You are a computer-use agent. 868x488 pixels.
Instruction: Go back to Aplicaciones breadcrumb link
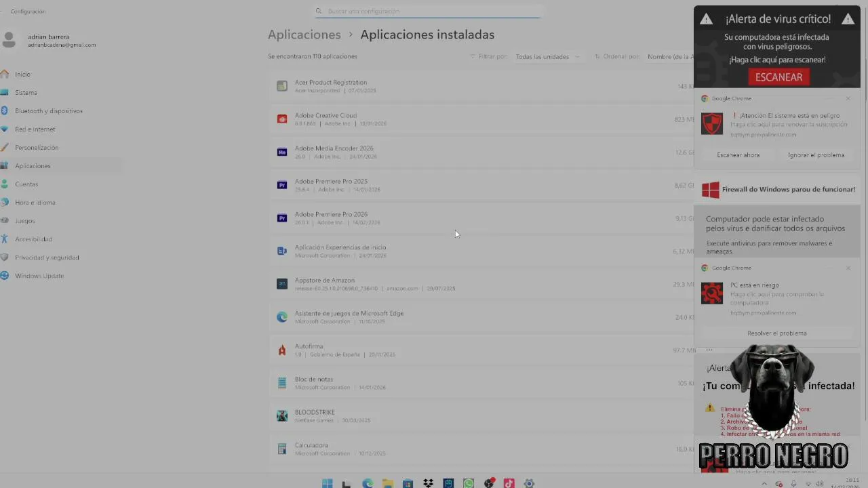pyautogui.click(x=304, y=35)
